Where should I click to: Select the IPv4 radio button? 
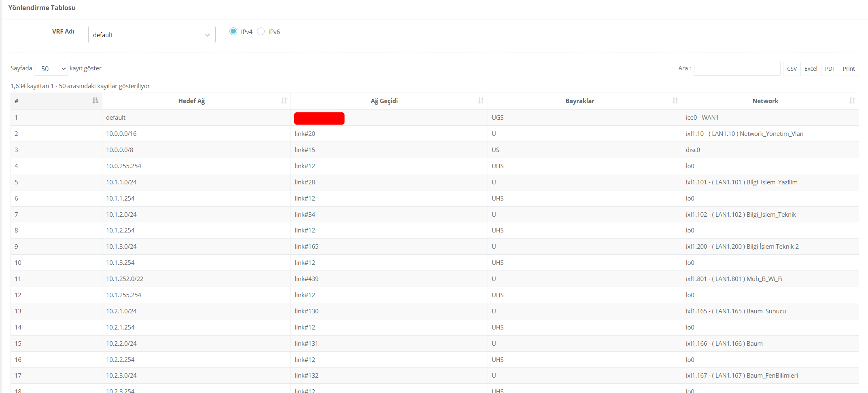pos(233,32)
